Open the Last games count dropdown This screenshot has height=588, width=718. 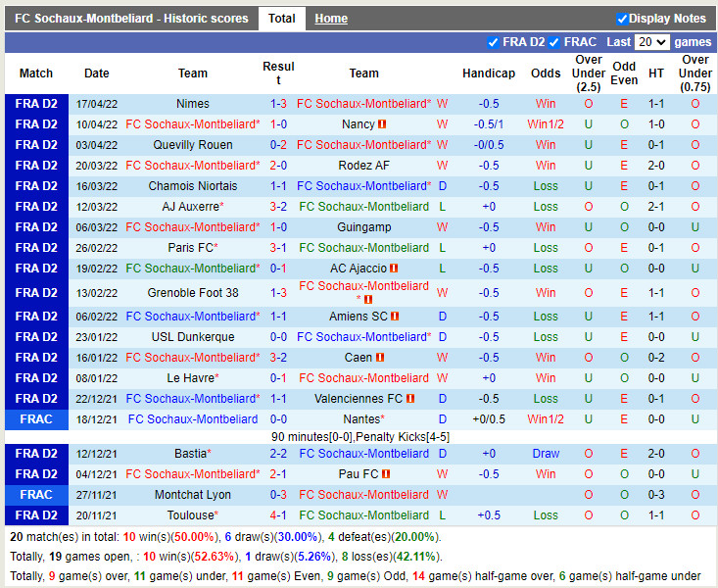click(x=651, y=42)
